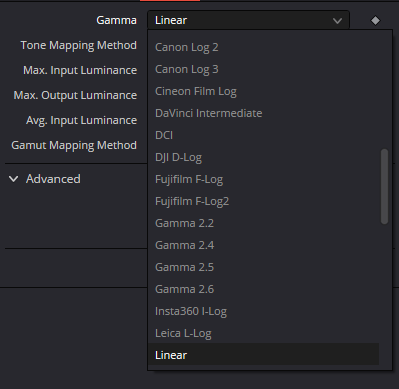399x389 pixels.
Task: Click the Gamma keyframe diamond icon
Action: (x=375, y=21)
